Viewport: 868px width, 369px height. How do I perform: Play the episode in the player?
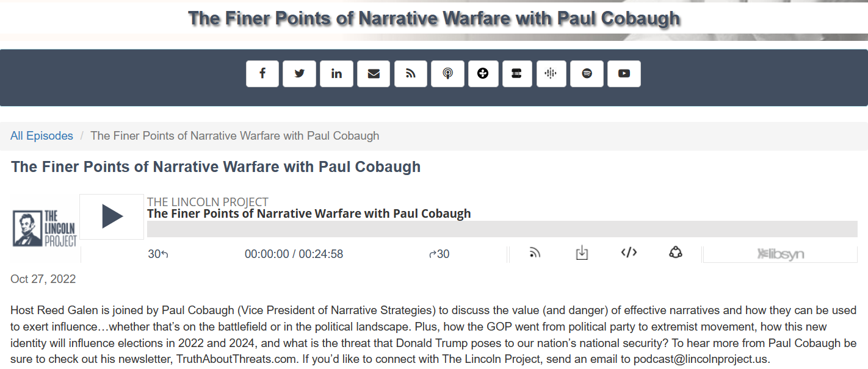coord(112,217)
